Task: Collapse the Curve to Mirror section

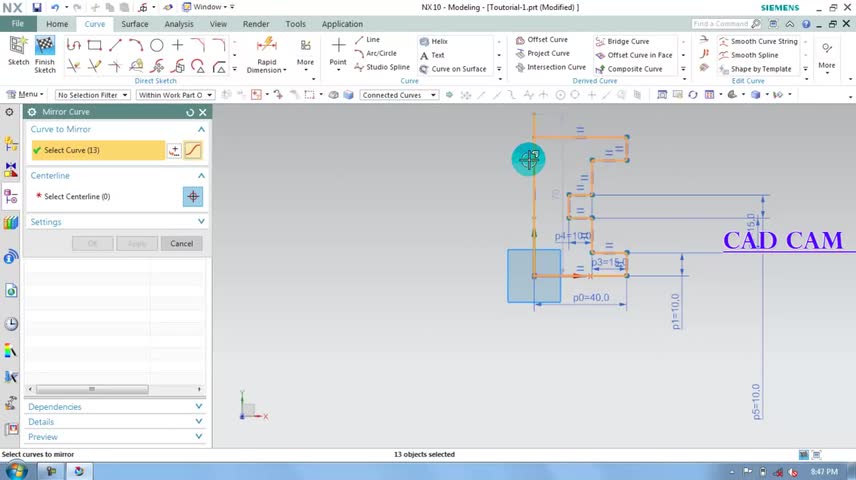Action: click(201, 129)
